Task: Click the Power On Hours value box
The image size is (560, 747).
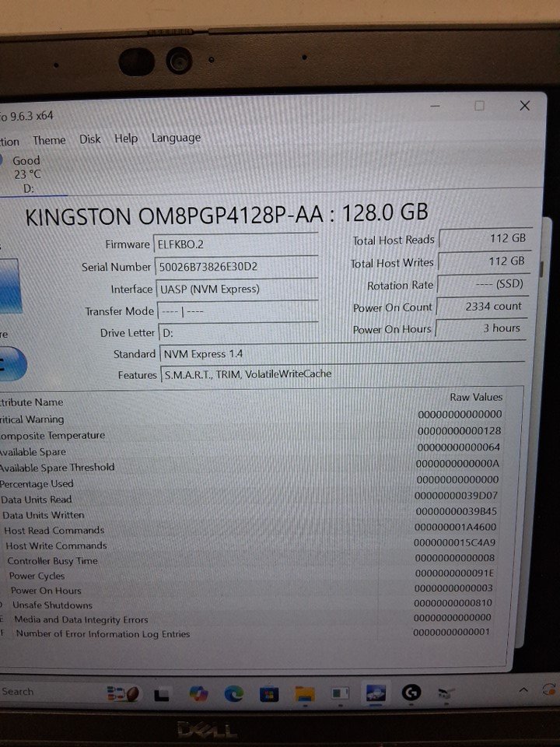Action: point(482,328)
